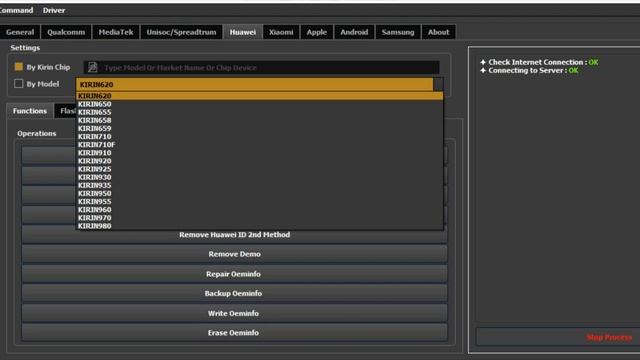
Task: Switch to the Unisoc/Spreadtrum tab
Action: pyautogui.click(x=182, y=32)
